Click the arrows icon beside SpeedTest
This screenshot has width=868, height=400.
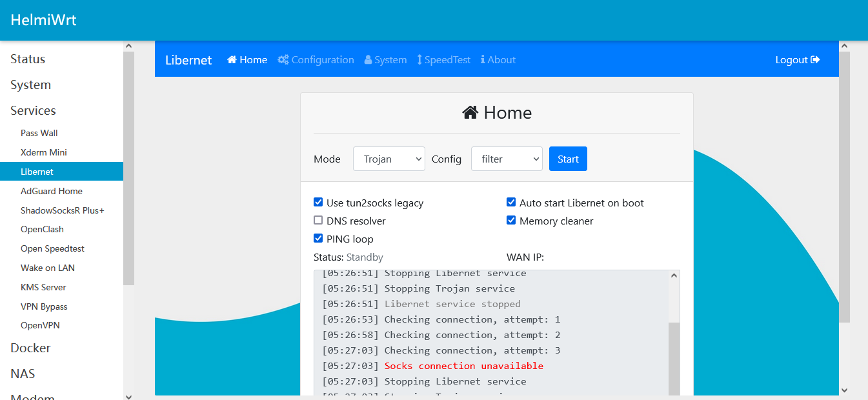click(419, 60)
